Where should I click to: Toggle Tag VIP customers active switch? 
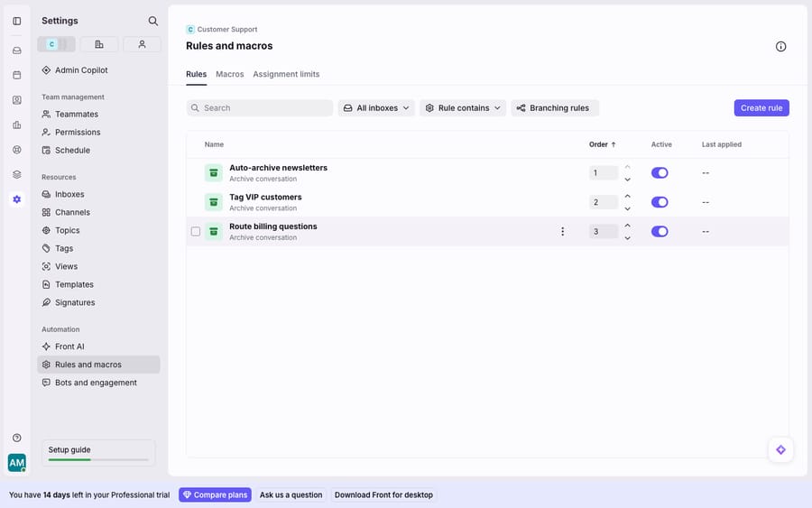tap(660, 202)
